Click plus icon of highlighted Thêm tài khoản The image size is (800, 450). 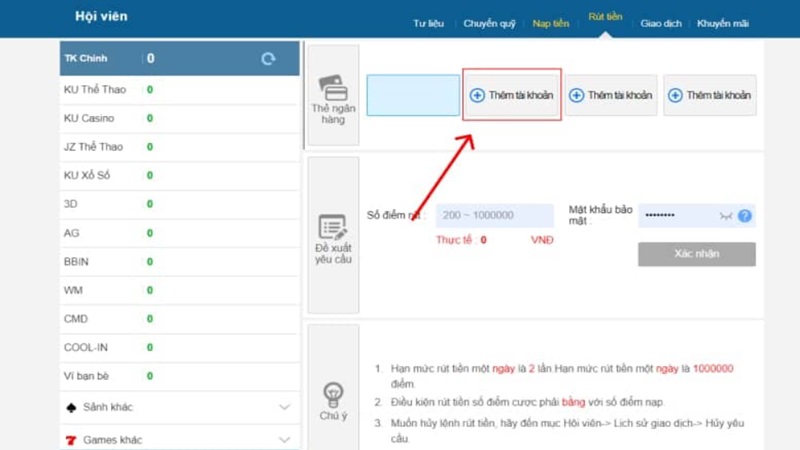tap(477, 95)
